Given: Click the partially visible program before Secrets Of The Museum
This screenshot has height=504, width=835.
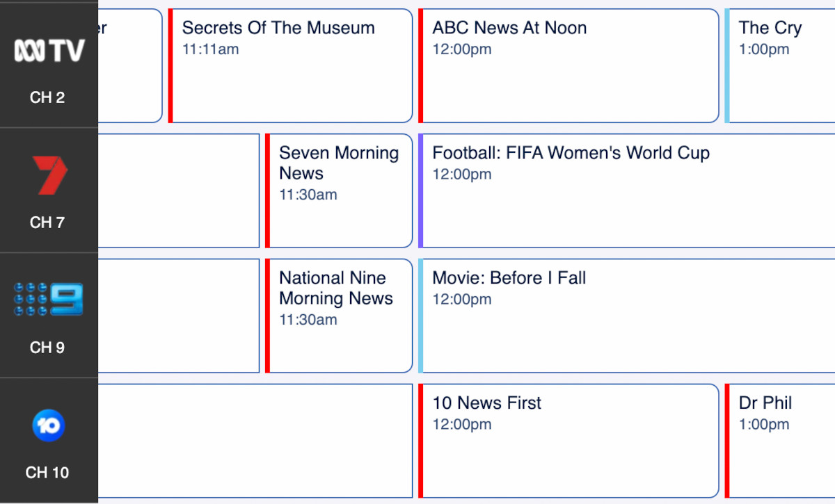Looking at the screenshot, I should click(129, 65).
